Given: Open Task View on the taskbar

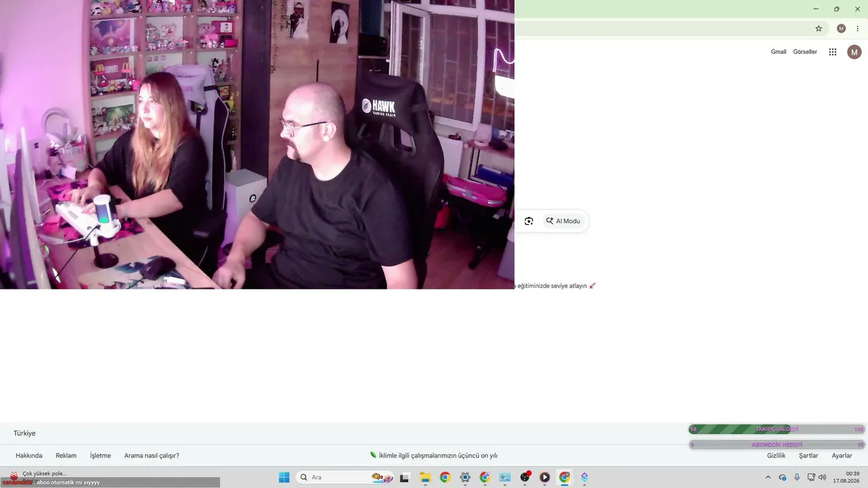Looking at the screenshot, I should 405,477.
